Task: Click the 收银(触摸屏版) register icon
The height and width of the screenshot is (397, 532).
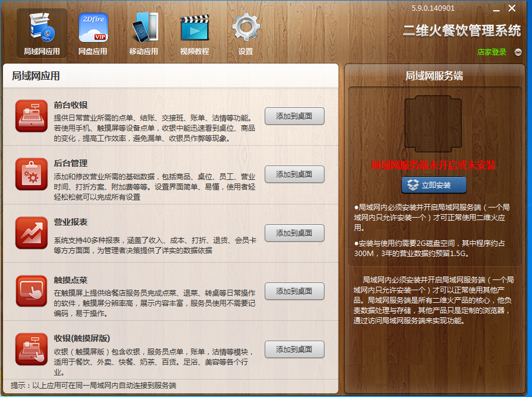Action: click(32, 349)
